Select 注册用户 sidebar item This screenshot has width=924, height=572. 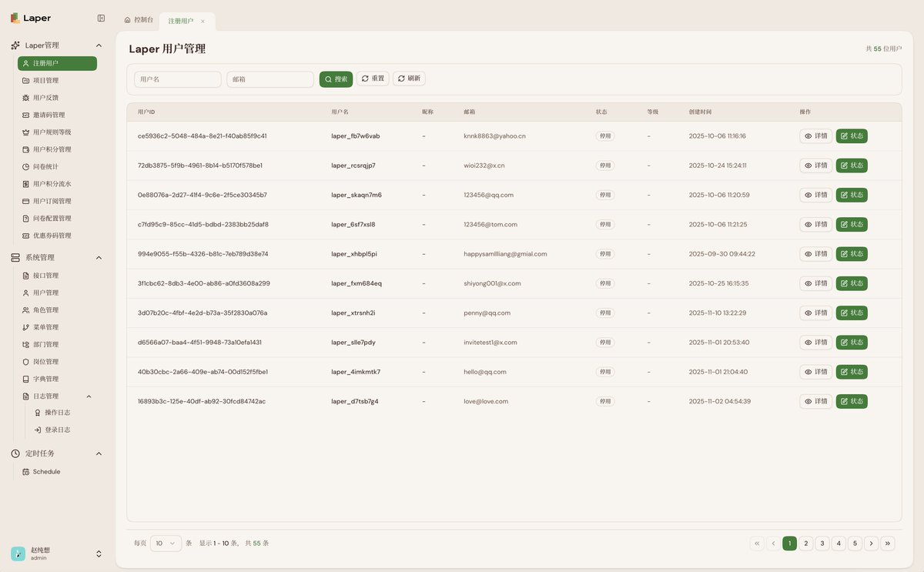[57, 63]
